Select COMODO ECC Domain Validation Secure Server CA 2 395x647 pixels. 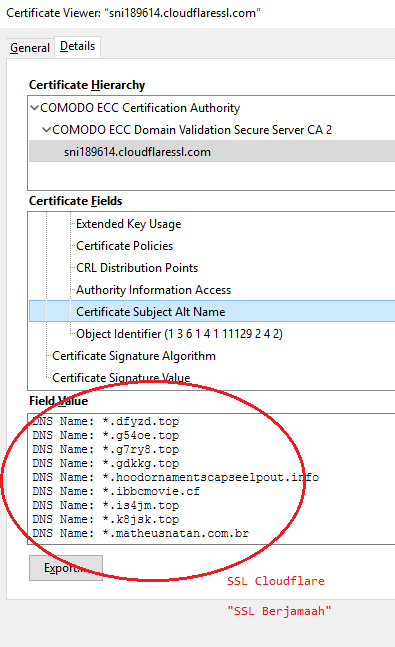[x=192, y=130]
